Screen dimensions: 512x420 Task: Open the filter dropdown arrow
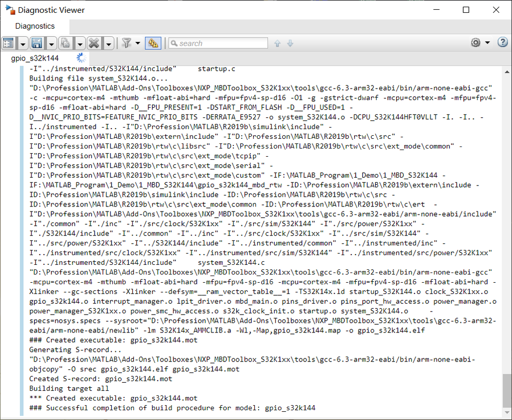click(x=138, y=43)
